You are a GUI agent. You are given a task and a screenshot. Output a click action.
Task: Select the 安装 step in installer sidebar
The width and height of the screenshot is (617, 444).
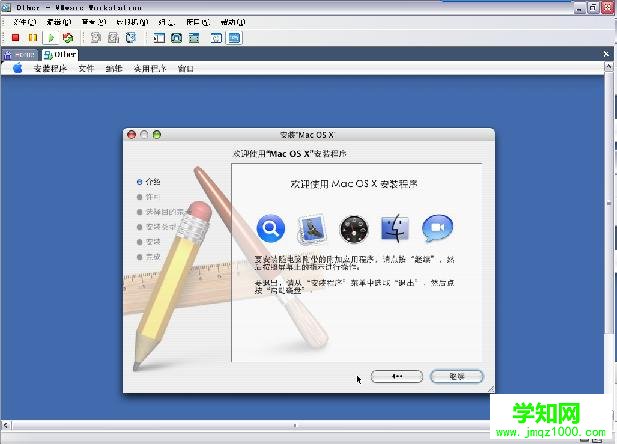(x=148, y=242)
